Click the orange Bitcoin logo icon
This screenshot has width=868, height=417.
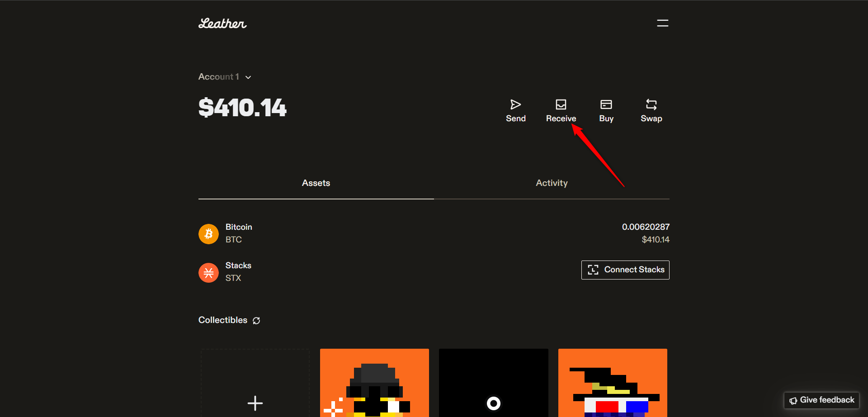tap(208, 234)
